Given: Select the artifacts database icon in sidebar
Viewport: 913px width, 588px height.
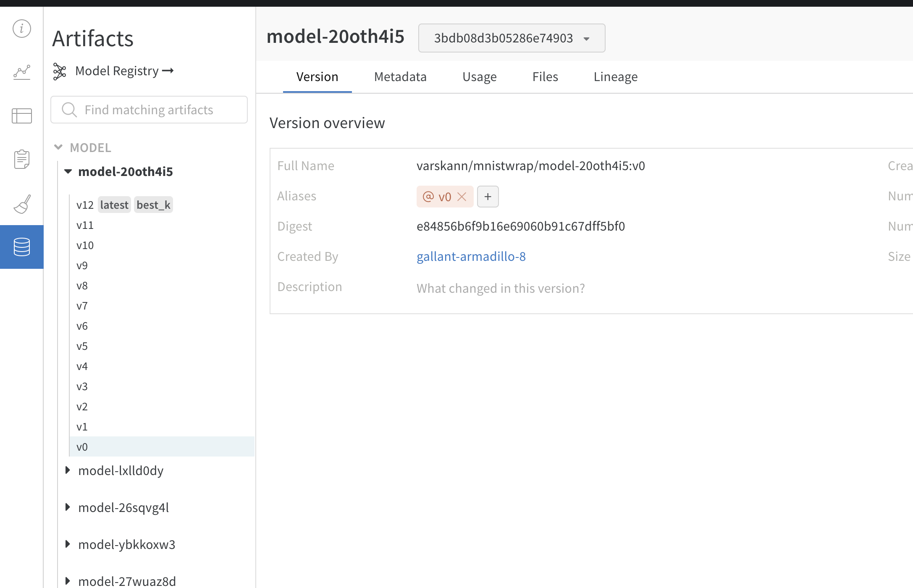Looking at the screenshot, I should tap(21, 247).
